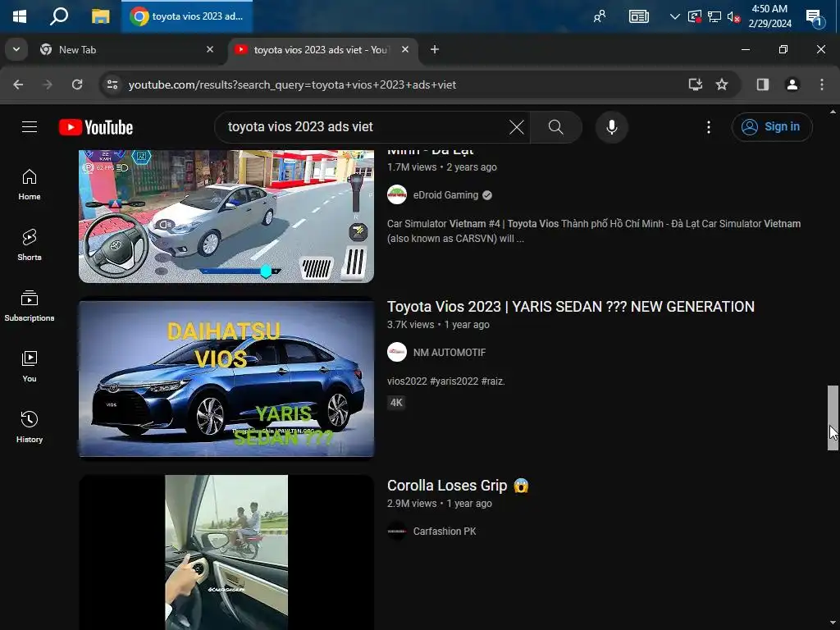Viewport: 840px width, 630px height.
Task: View site information icon in address bar
Action: coord(112,84)
